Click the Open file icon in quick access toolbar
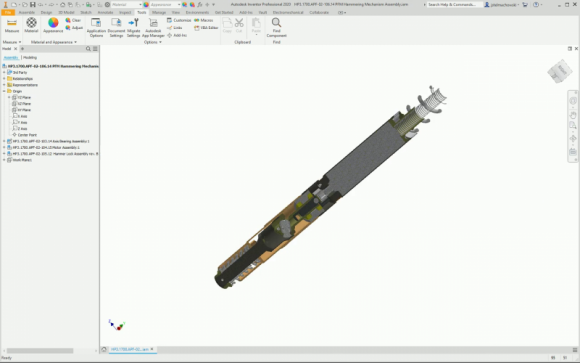This screenshot has width=580, height=363. (x=24, y=4)
